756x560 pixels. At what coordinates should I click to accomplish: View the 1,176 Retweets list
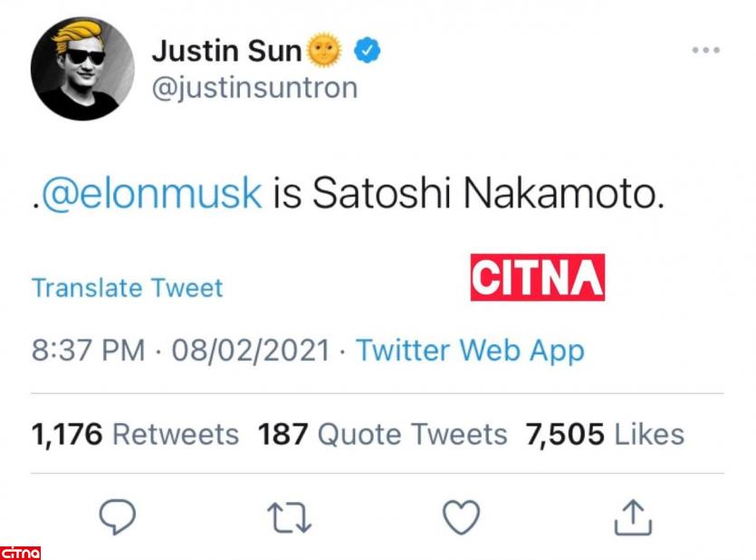pos(135,435)
